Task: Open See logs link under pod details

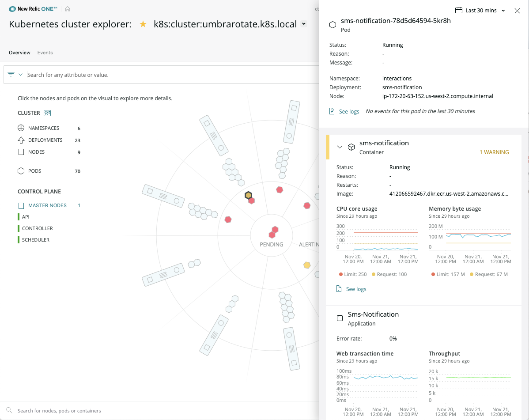Action: 349,111
